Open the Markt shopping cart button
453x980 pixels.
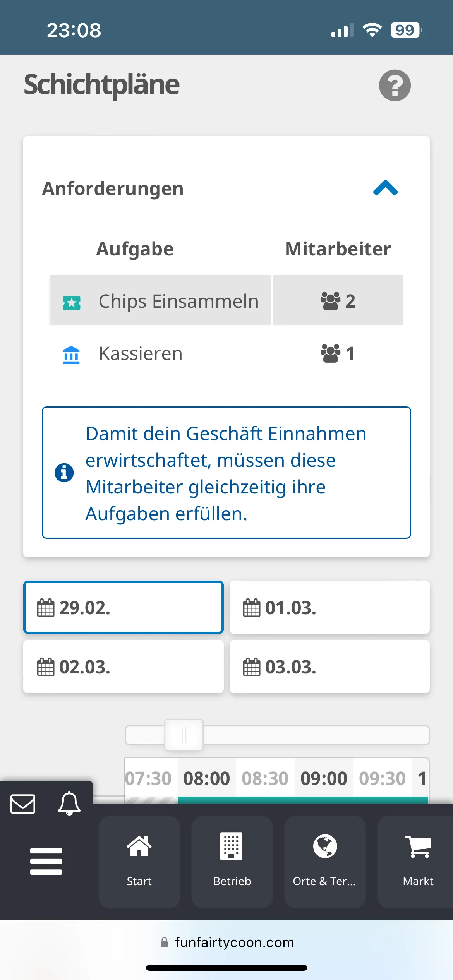coord(417,861)
